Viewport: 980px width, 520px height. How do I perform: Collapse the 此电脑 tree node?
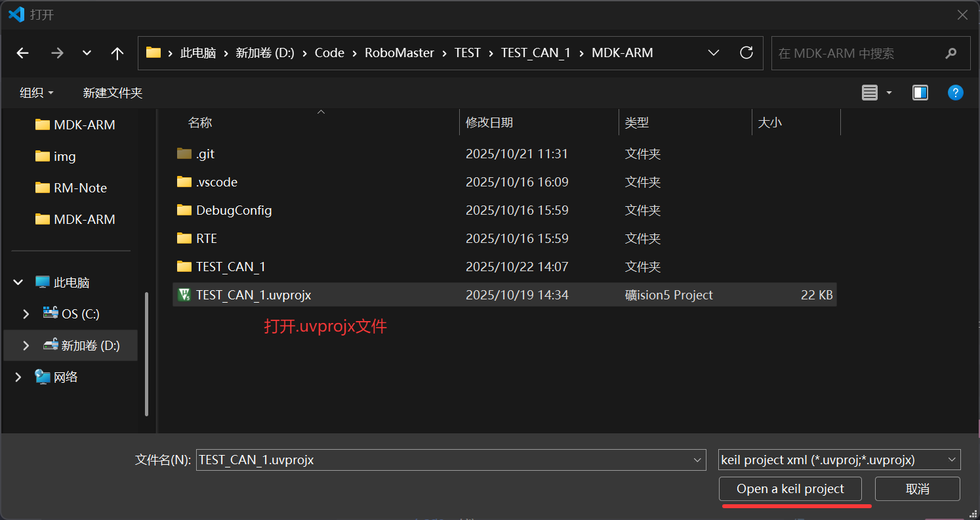pos(18,282)
